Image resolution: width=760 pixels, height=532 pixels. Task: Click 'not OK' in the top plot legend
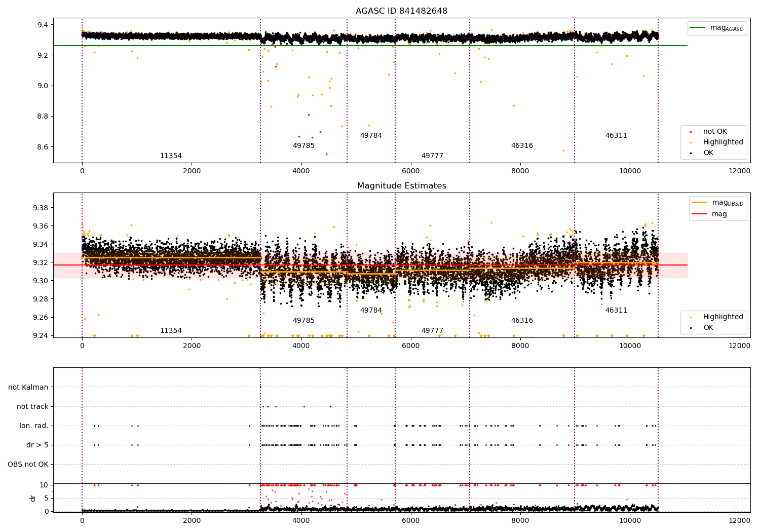(x=715, y=132)
